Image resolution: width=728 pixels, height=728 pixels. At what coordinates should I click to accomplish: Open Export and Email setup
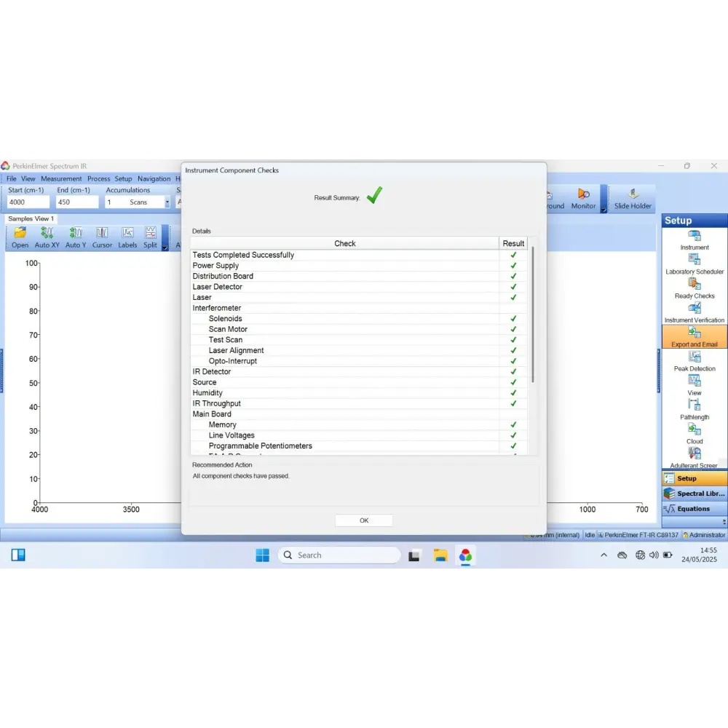coord(694,337)
